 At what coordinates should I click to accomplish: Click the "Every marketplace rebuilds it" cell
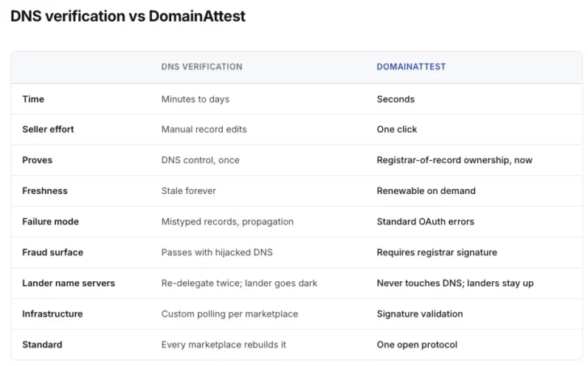[x=224, y=345]
